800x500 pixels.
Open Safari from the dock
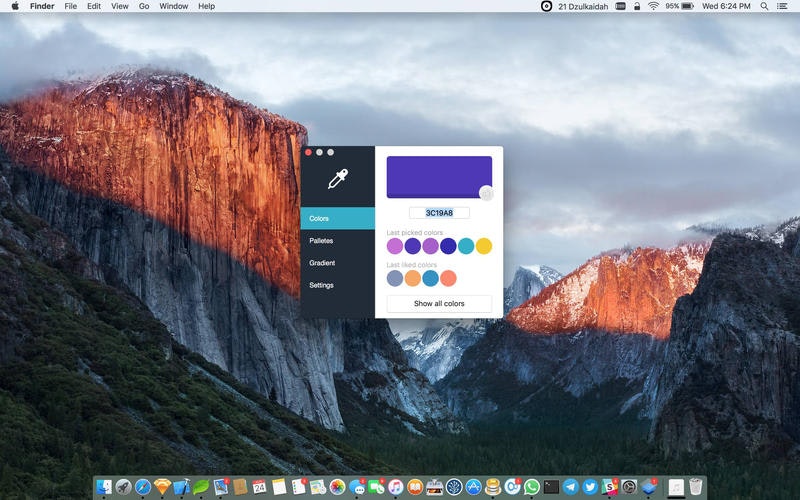coord(142,487)
